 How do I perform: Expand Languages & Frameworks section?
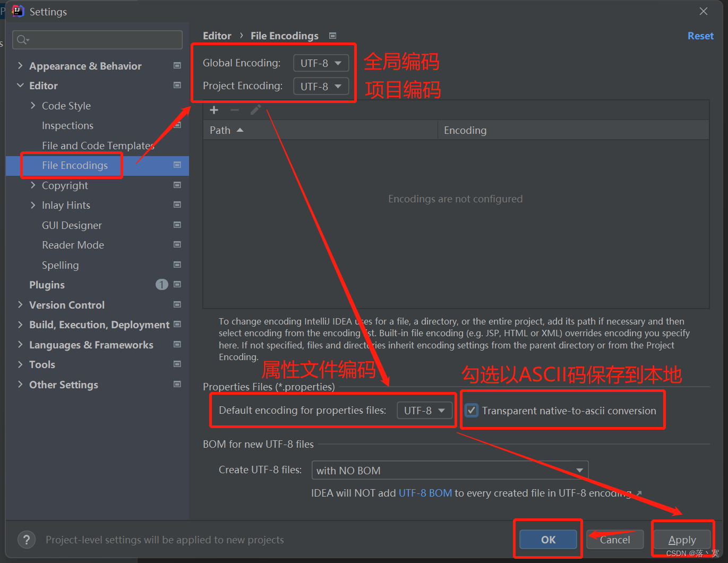tap(20, 345)
